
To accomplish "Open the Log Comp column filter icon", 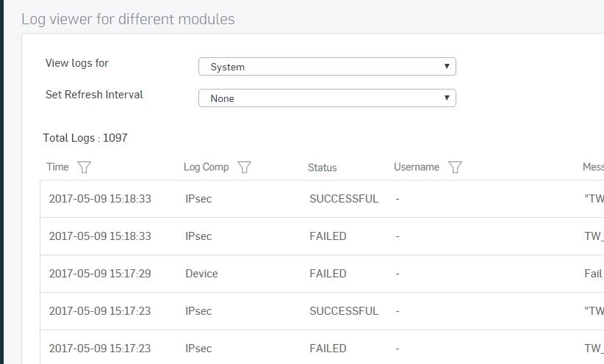I will point(244,167).
